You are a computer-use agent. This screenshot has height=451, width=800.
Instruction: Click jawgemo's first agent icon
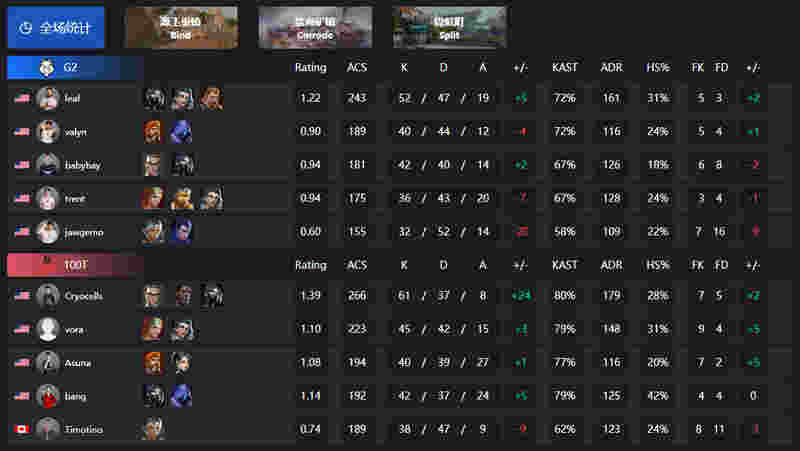pyautogui.click(x=153, y=232)
